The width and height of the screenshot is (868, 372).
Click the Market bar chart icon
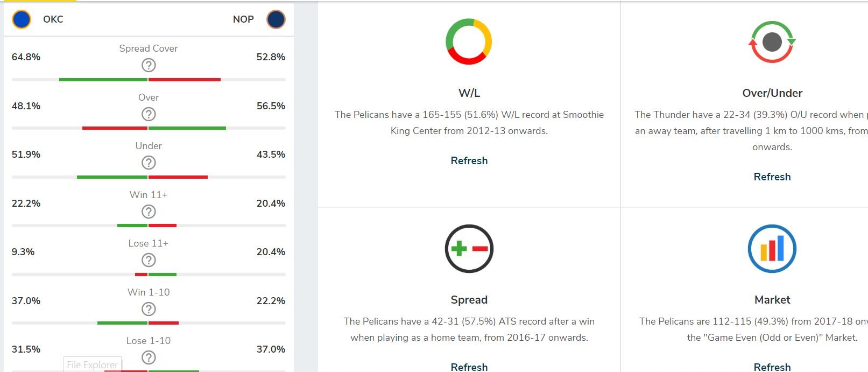pos(772,249)
